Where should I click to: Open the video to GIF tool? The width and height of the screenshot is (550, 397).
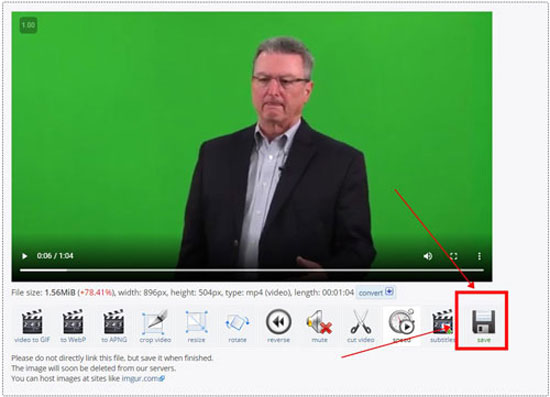click(32, 325)
